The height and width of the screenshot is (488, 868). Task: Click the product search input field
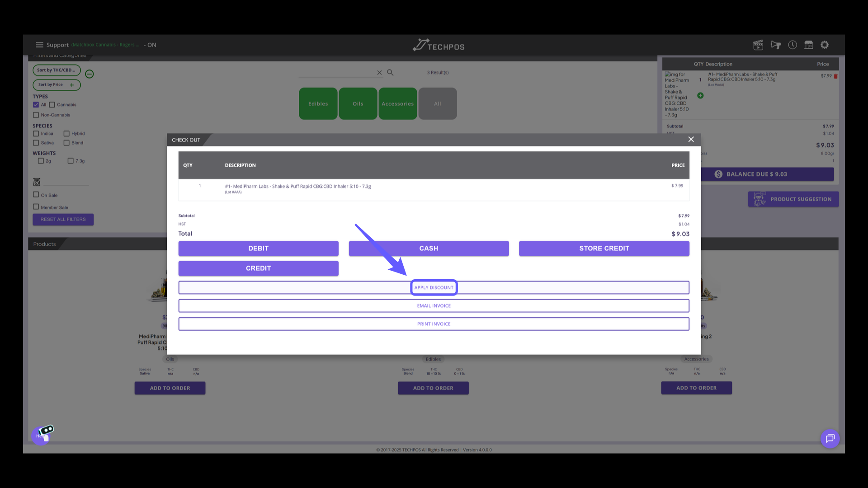[337, 72]
